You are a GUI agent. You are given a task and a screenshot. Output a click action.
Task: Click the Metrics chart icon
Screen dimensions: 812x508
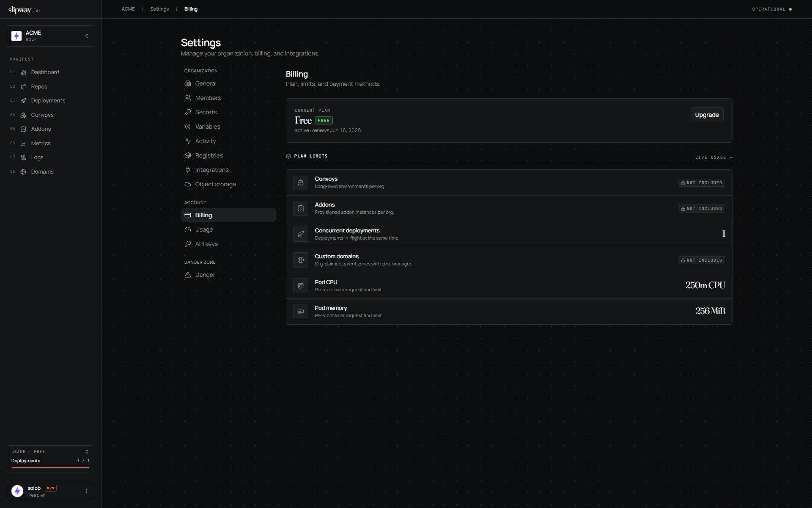point(23,144)
